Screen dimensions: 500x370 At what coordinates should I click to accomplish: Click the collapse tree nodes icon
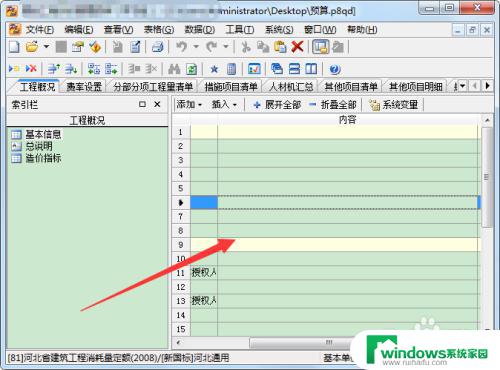[111, 69]
